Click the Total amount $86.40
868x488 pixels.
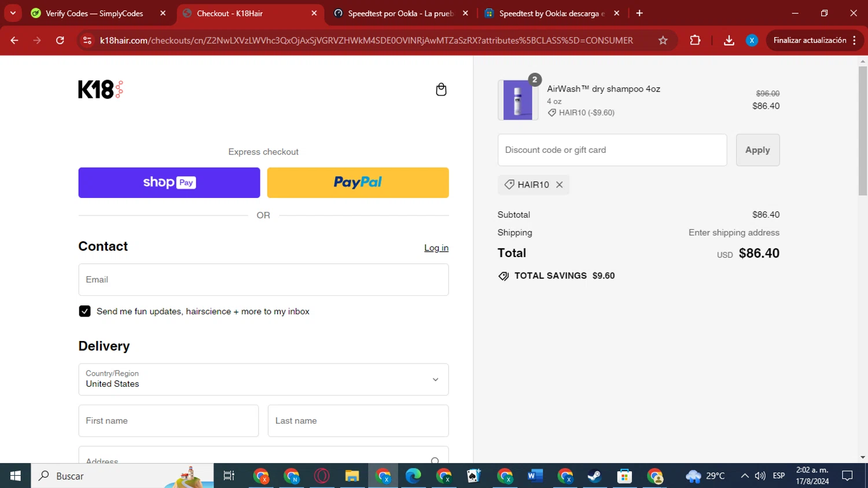coord(759,253)
